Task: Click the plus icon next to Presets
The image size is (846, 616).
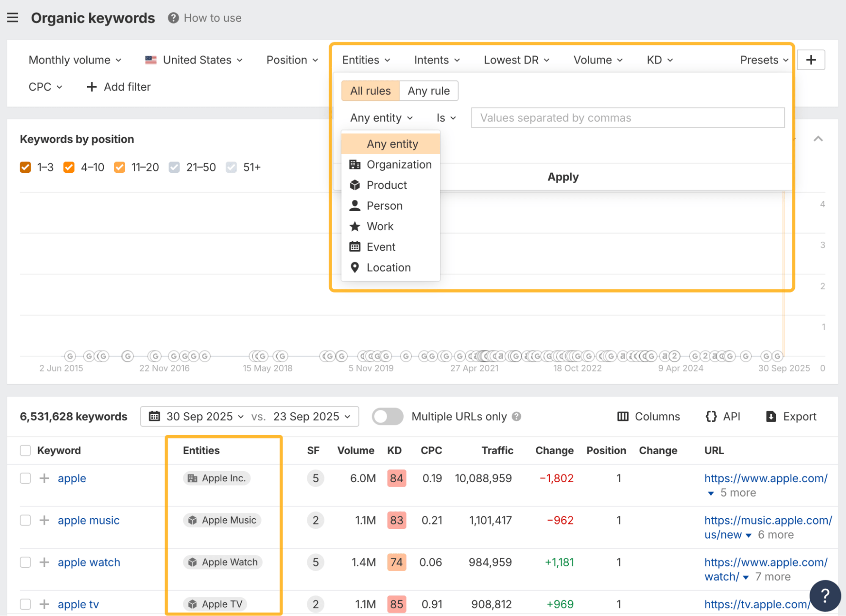Action: 810,60
